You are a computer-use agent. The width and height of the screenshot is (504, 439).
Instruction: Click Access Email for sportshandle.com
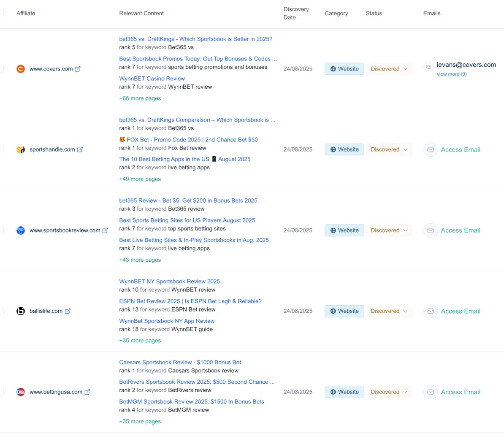pyautogui.click(x=460, y=150)
